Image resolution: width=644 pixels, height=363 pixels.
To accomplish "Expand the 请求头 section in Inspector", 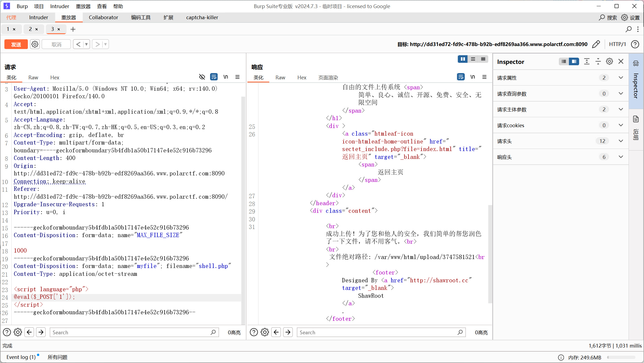I will tap(621, 141).
